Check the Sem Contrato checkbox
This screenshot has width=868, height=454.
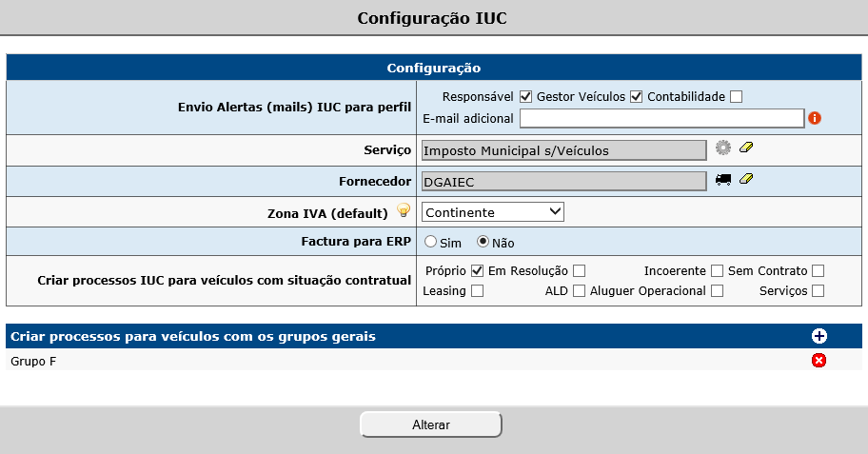(x=819, y=270)
